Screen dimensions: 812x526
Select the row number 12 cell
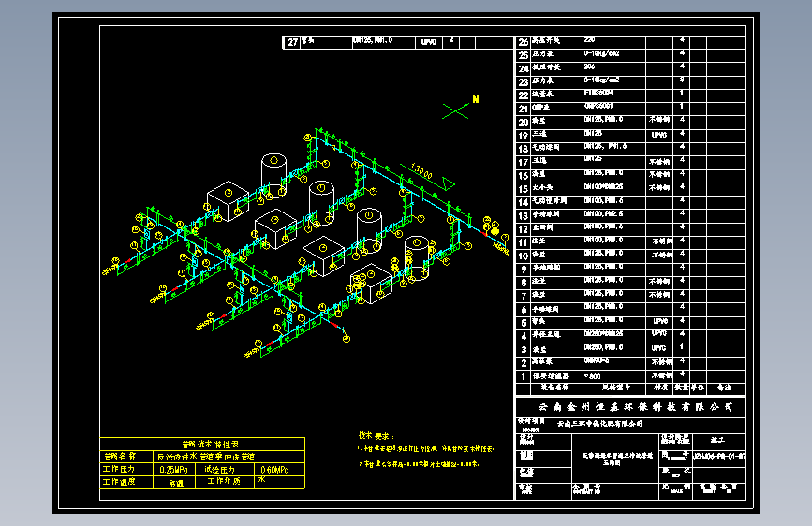point(524,228)
